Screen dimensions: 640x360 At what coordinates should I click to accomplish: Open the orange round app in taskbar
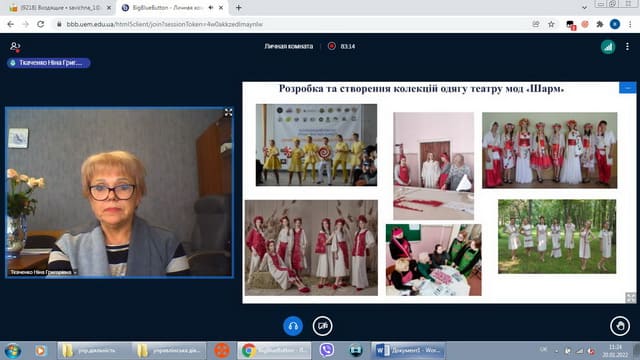click(x=222, y=351)
